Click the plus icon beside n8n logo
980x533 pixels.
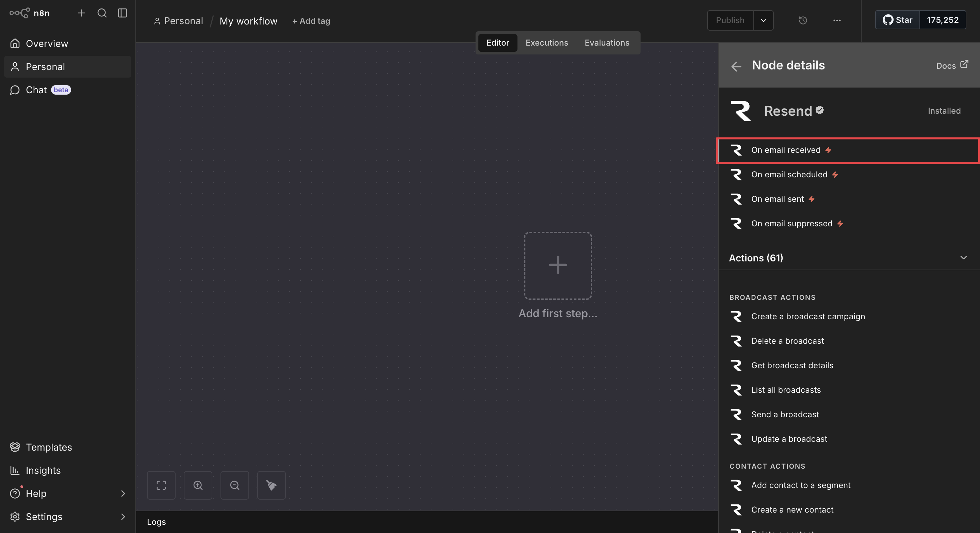(x=81, y=13)
